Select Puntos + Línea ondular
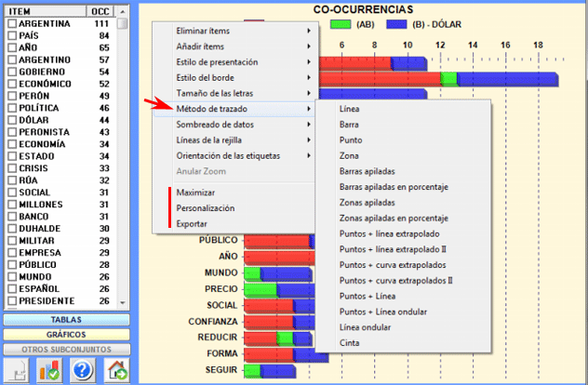 (x=383, y=312)
